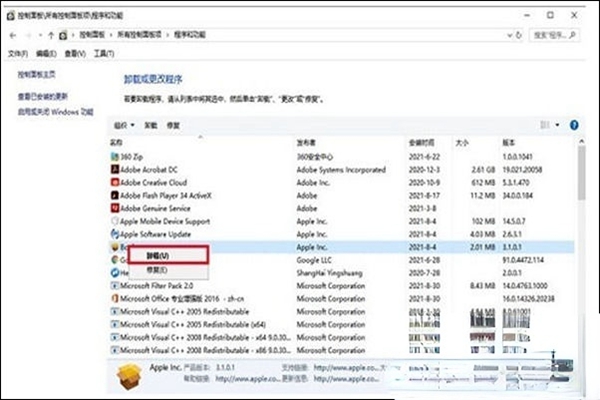Select the Apple Software Update row
This screenshot has width=600, height=400.
click(341, 234)
